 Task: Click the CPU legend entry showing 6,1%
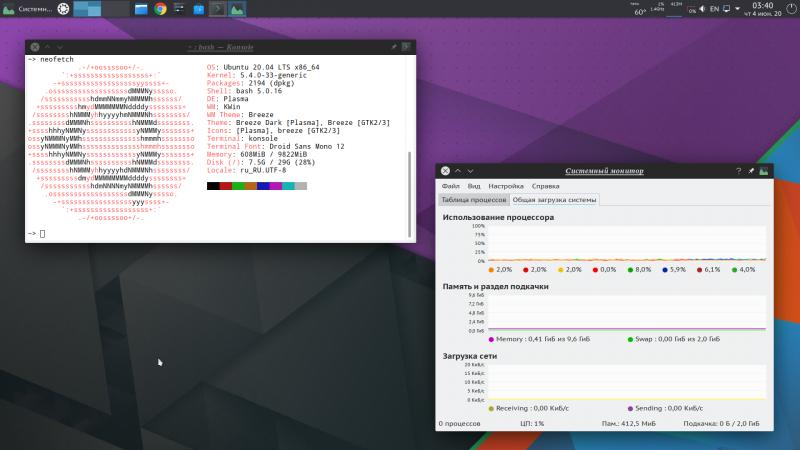[709, 269]
